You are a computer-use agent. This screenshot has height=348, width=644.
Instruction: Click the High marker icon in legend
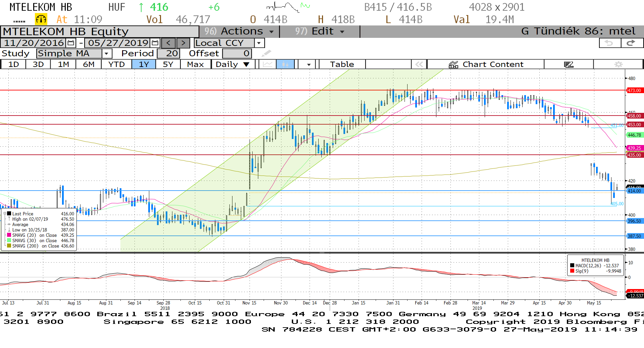9,219
